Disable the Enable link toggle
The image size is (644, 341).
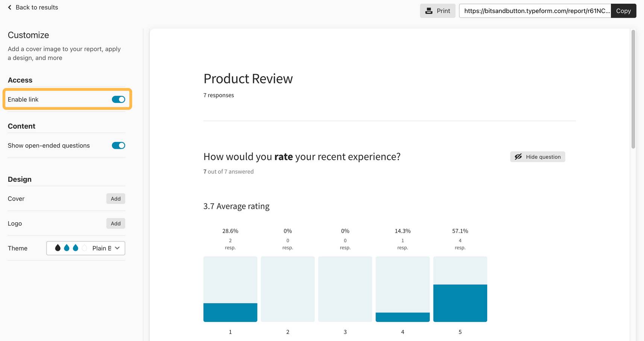(118, 99)
